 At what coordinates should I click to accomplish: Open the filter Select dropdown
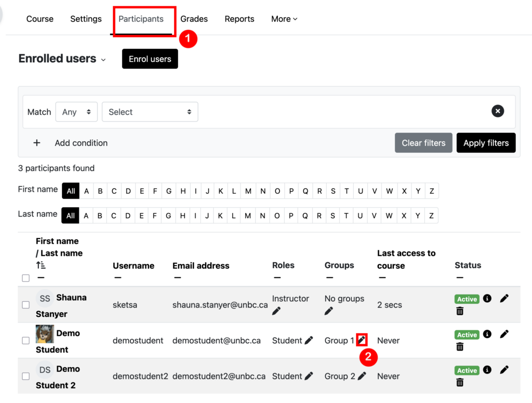(x=150, y=112)
